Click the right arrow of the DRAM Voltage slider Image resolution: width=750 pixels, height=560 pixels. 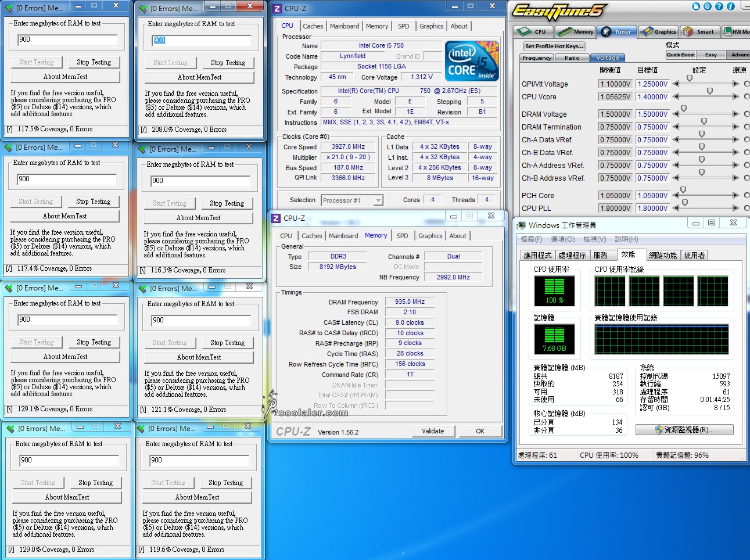point(735,114)
